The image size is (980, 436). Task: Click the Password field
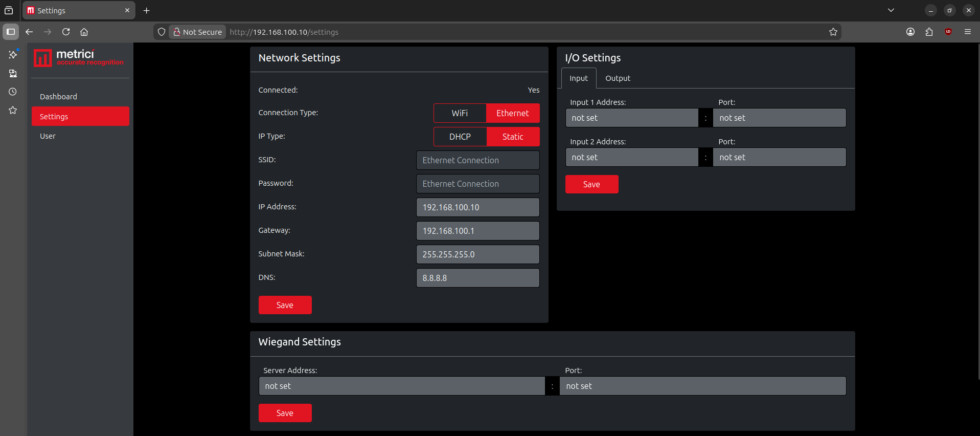477,184
